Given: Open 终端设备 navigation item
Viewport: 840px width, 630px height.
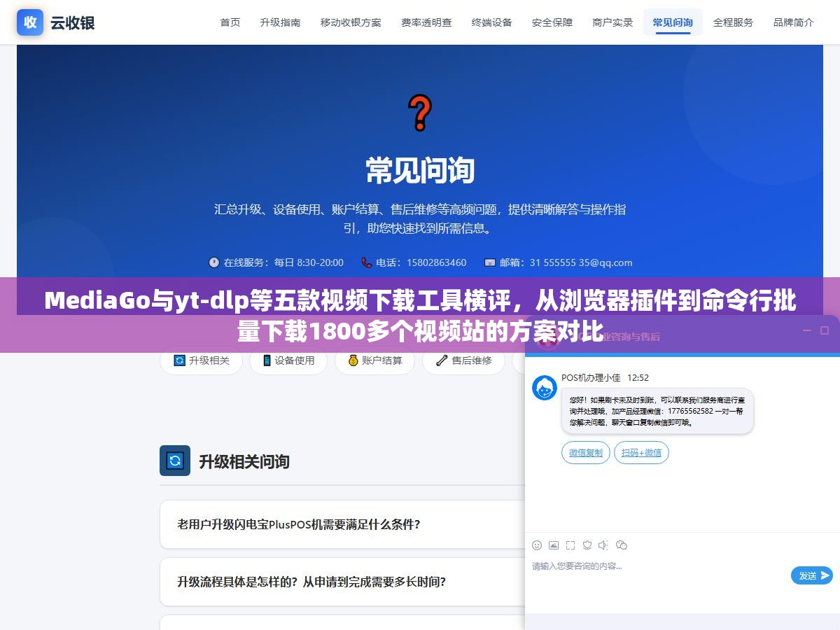Looking at the screenshot, I should pos(492,22).
